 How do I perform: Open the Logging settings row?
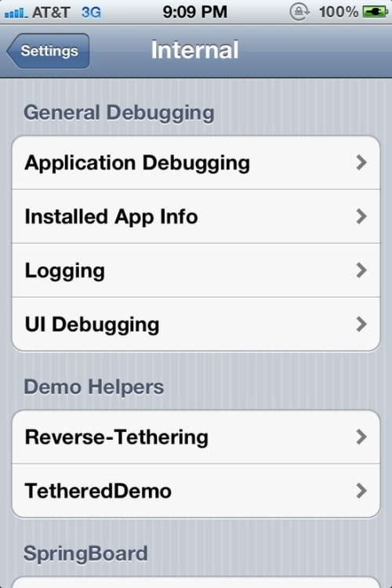click(x=196, y=270)
